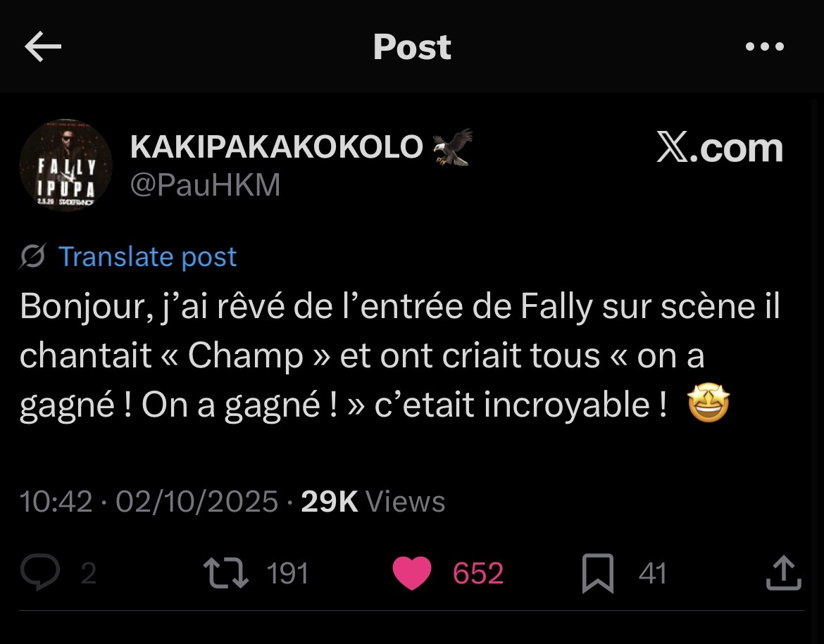824x644 pixels.
Task: Toggle the bookmark icon
Action: point(598,573)
